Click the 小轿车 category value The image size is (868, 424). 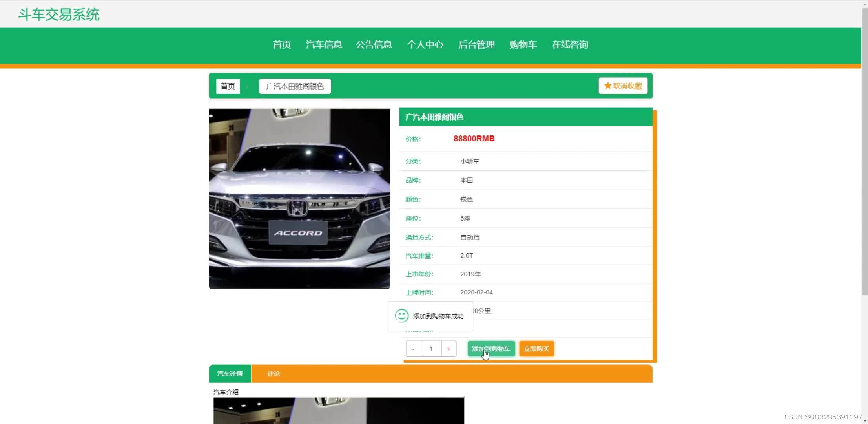tap(470, 161)
